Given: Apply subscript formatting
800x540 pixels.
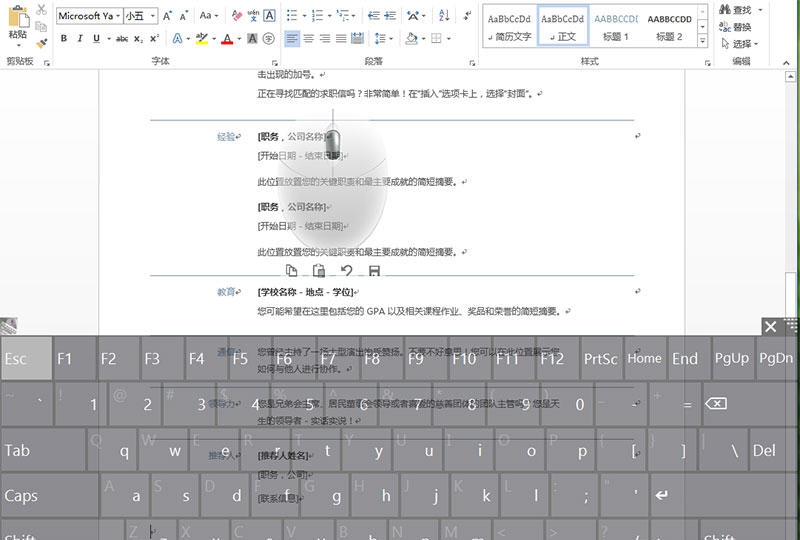Looking at the screenshot, I should coord(138,38).
